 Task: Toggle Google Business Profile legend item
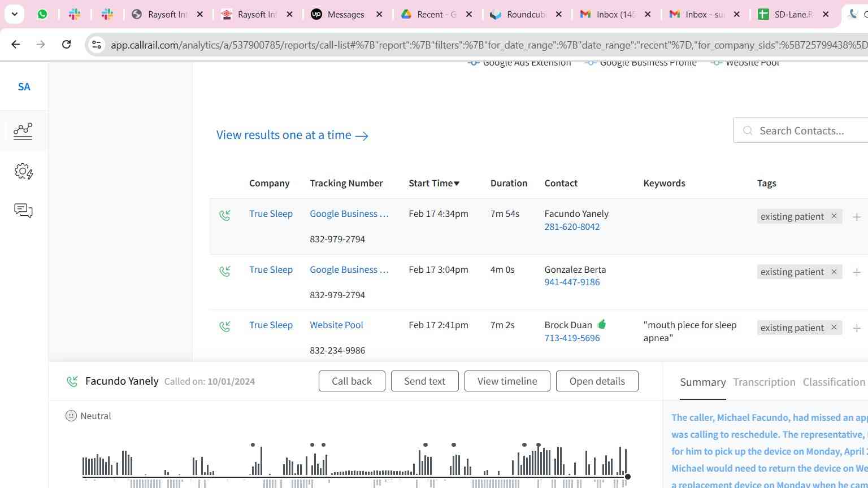(x=641, y=63)
